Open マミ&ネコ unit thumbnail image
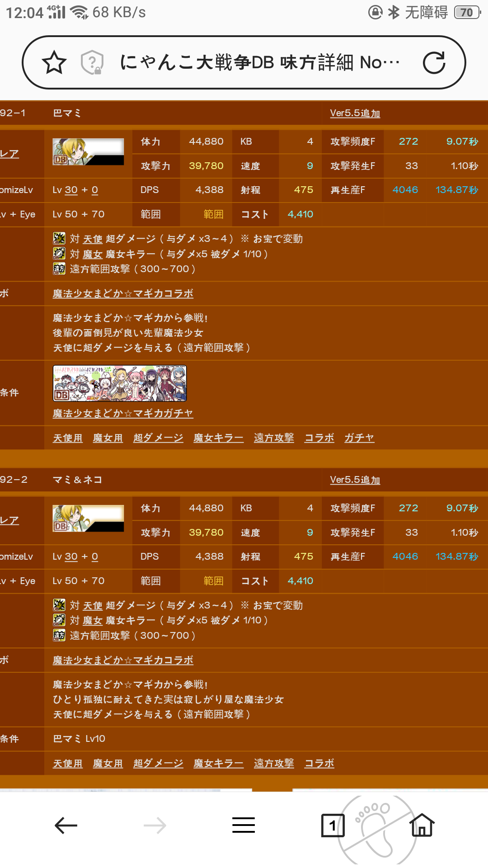This screenshot has width=488, height=868. click(x=88, y=519)
